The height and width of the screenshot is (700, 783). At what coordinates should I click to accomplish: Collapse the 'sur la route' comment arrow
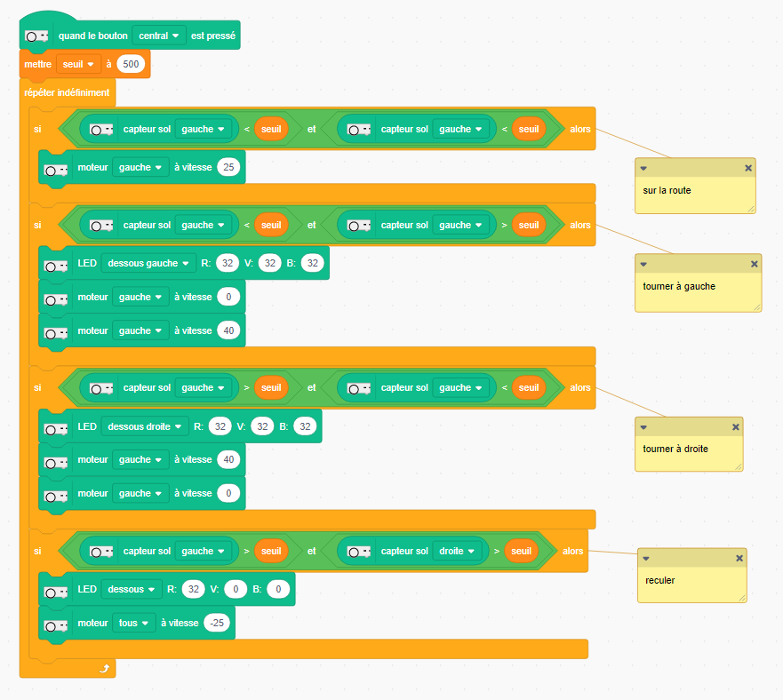coord(643,168)
